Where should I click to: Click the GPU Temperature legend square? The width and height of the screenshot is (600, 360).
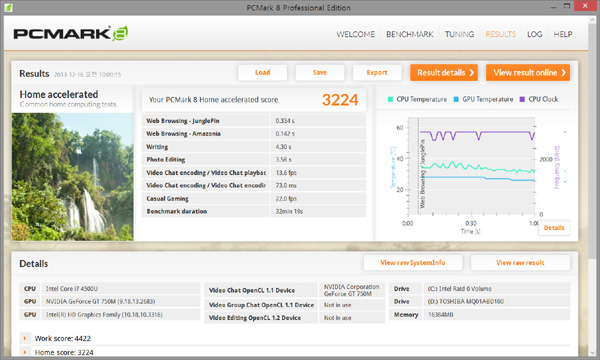456,99
